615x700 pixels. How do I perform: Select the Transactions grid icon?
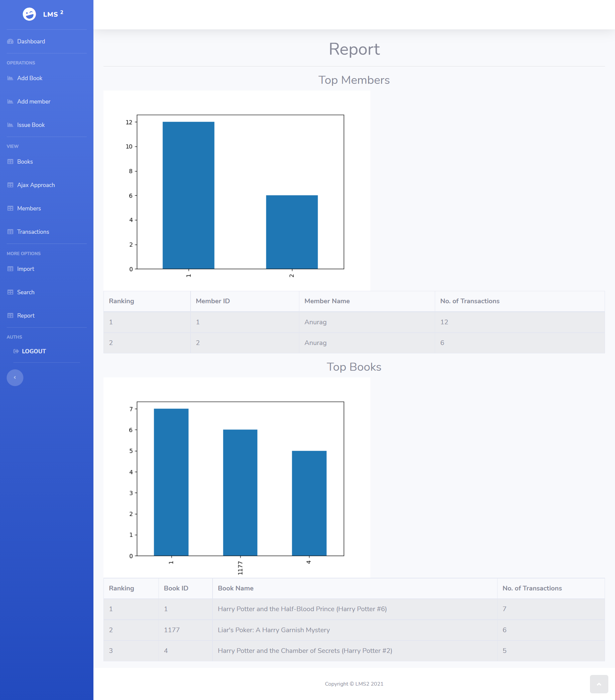tap(10, 231)
